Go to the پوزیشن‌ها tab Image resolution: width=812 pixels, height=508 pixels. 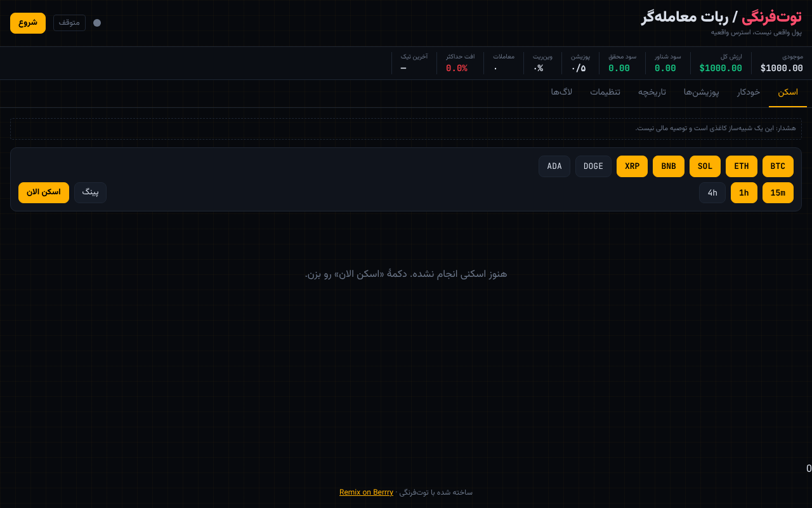[x=702, y=93]
